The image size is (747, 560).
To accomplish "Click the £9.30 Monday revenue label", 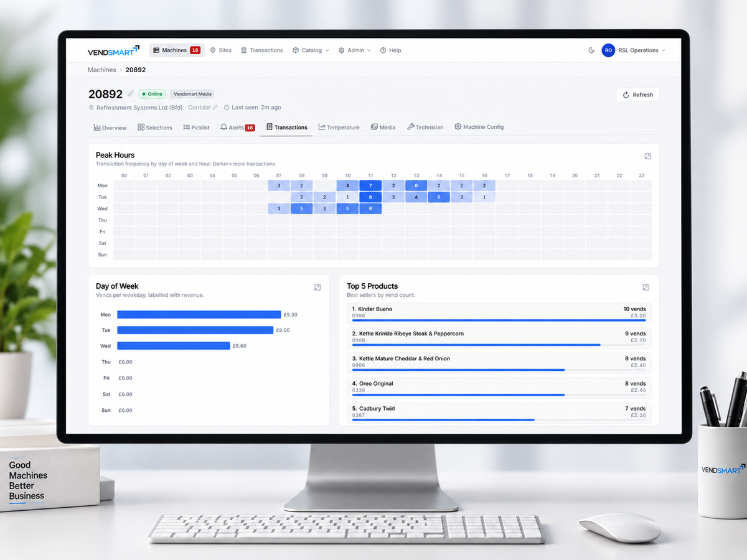I will tap(290, 315).
